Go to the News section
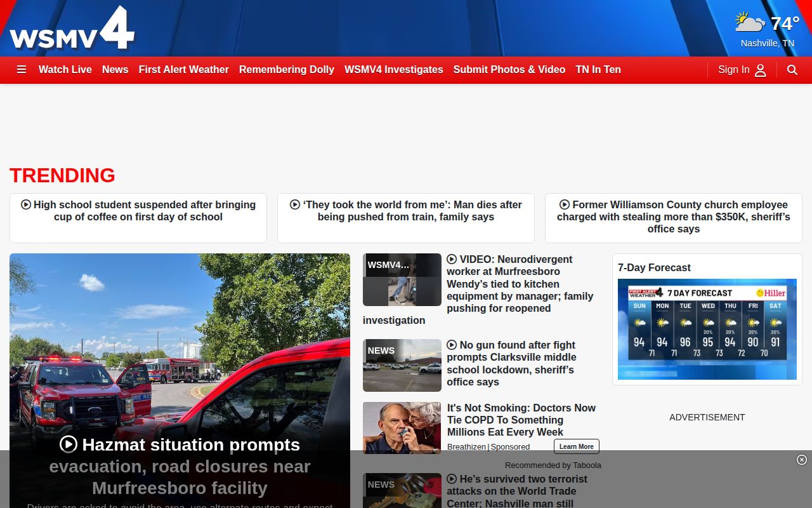812x508 pixels. tap(115, 70)
